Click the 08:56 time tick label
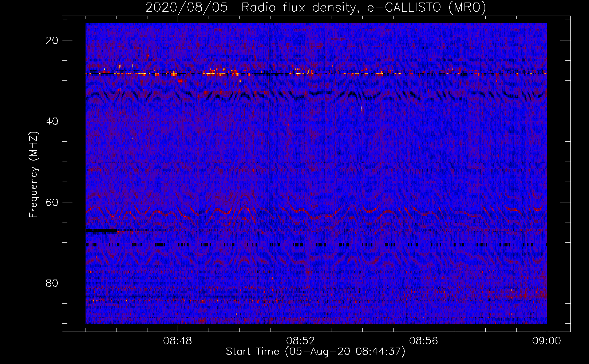 424,341
